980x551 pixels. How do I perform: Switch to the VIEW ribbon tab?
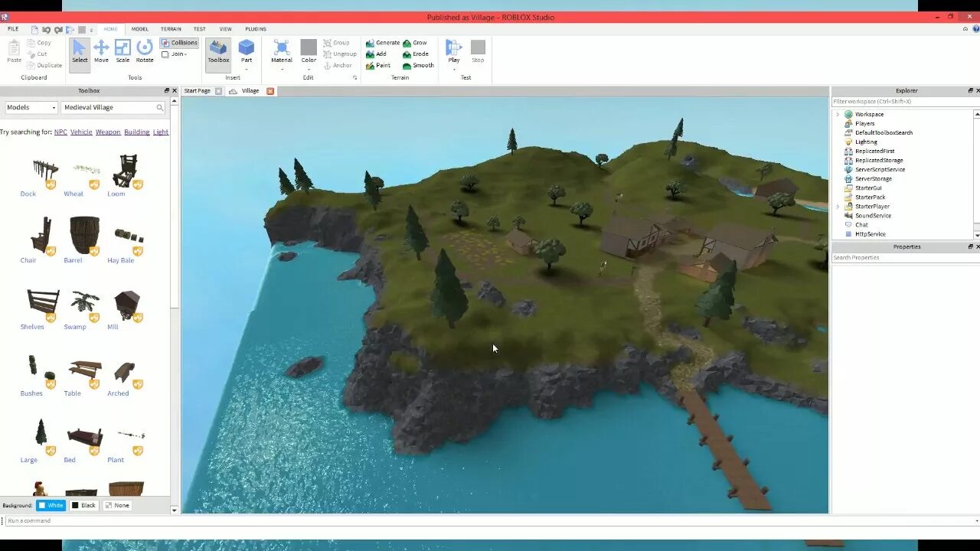pyautogui.click(x=225, y=29)
